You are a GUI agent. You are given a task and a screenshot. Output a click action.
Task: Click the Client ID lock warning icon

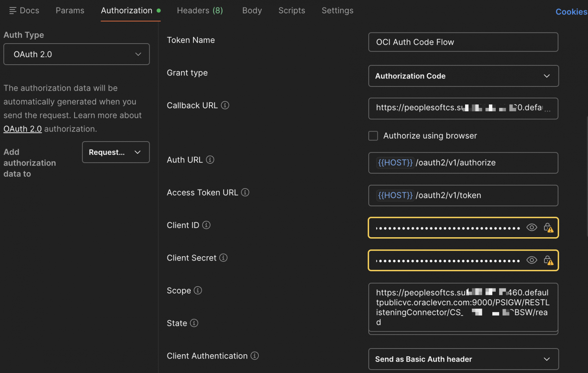point(548,228)
